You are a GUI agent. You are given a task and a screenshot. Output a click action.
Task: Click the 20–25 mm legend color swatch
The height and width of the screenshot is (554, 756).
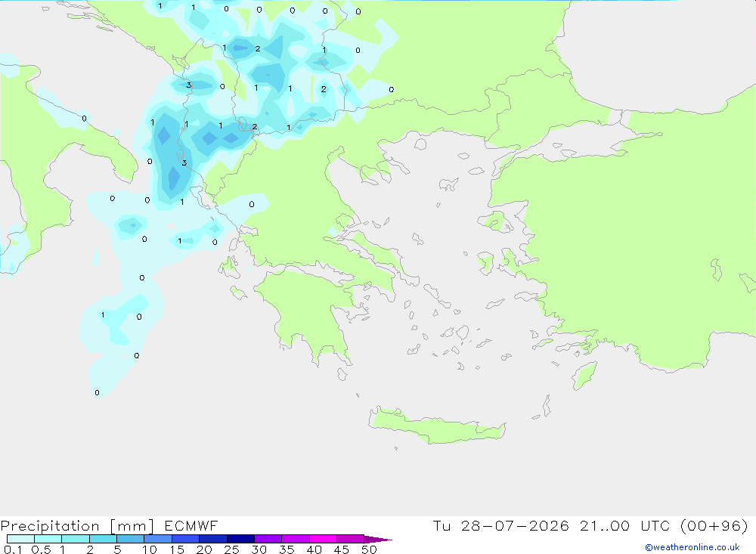tap(212, 539)
